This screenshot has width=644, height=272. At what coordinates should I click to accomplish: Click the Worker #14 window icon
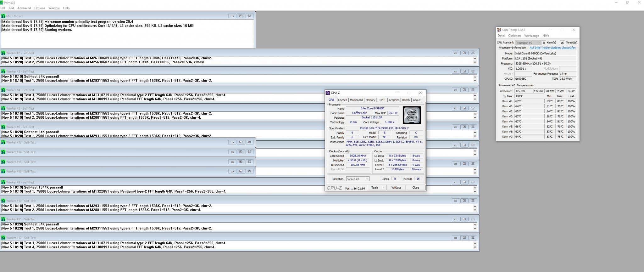coord(3,152)
